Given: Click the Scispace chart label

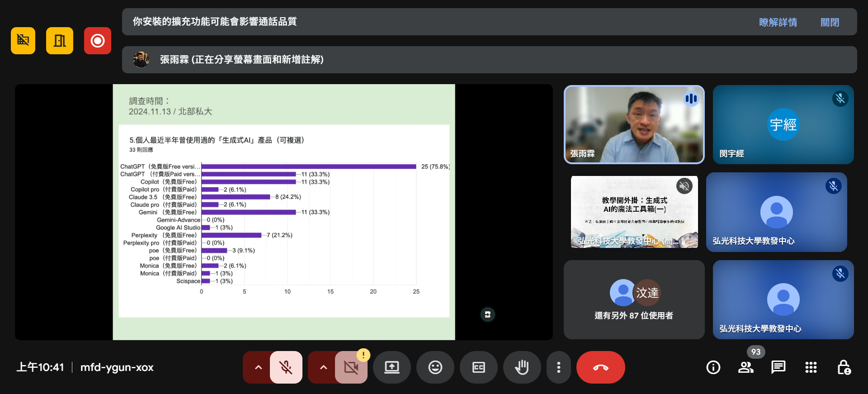Looking at the screenshot, I should coord(188,281).
